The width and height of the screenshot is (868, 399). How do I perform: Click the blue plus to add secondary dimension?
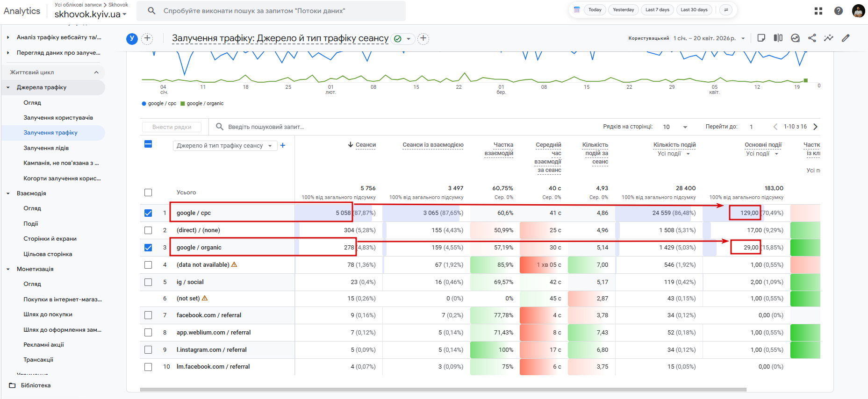(x=283, y=146)
